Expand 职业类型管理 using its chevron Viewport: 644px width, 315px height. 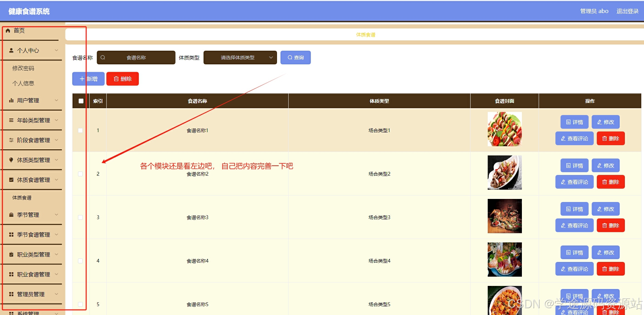pyautogui.click(x=56, y=254)
